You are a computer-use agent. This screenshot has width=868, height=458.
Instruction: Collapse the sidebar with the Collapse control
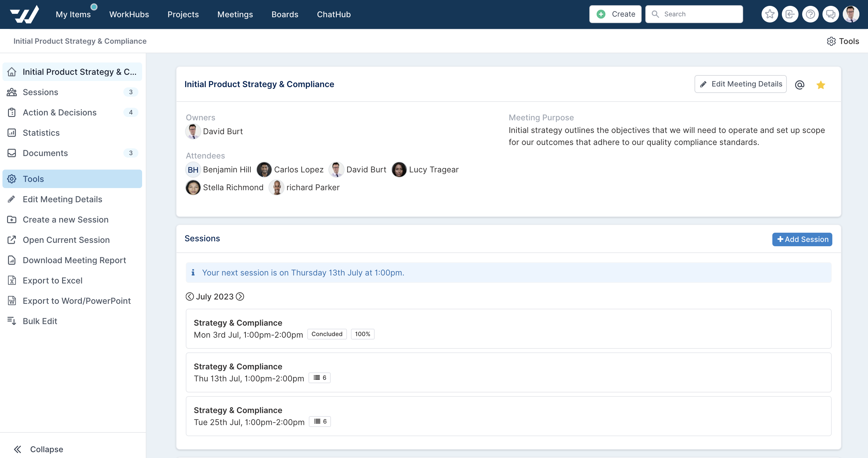[x=38, y=449]
